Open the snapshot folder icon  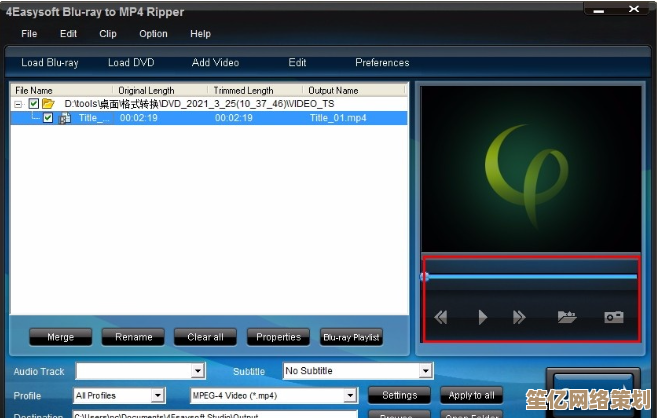pos(567,317)
